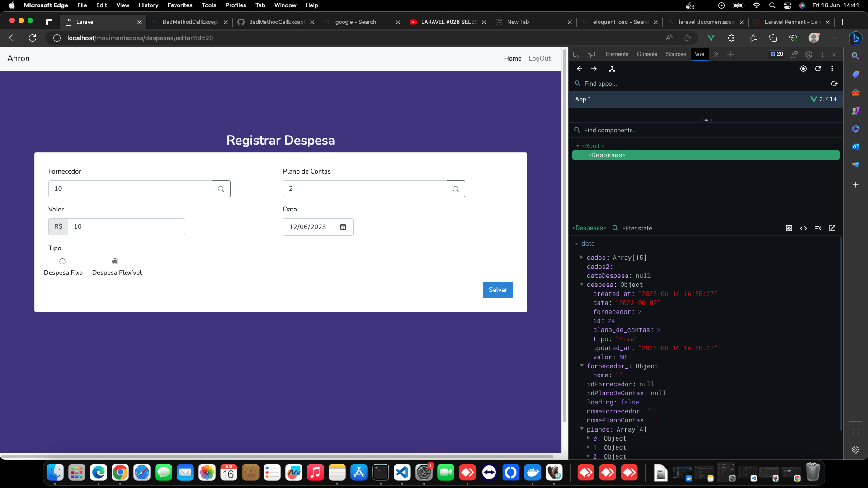Collapse the Root tree node

click(x=578, y=146)
